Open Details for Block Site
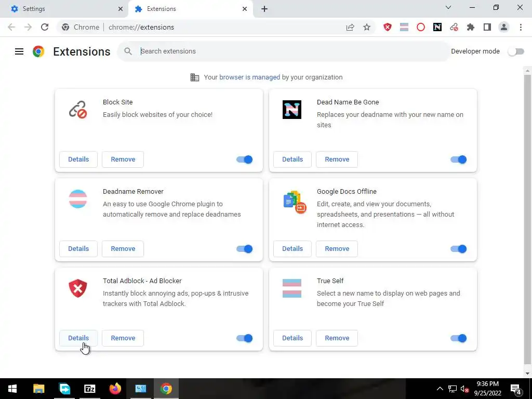The width and height of the screenshot is (532, 399). click(x=78, y=159)
